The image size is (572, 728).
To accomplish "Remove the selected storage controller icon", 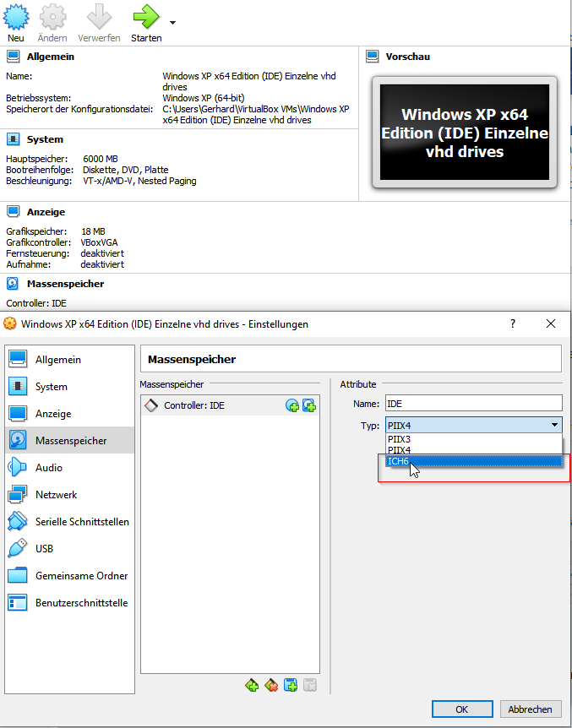I will tap(271, 685).
